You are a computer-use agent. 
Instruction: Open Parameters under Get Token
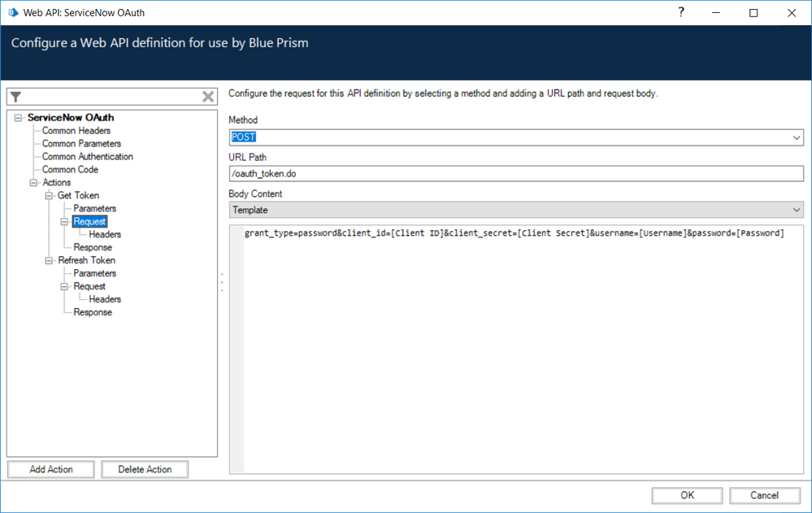tap(95, 208)
